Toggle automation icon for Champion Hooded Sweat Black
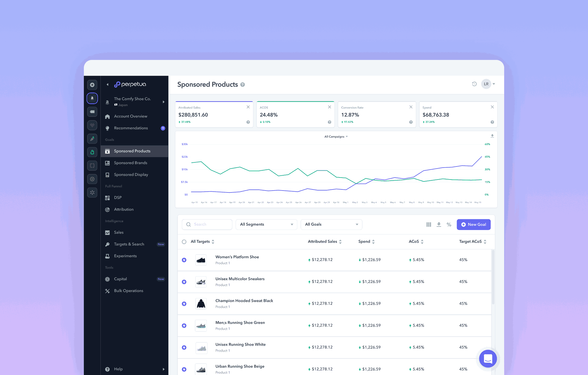The image size is (588, 375). tap(184, 304)
